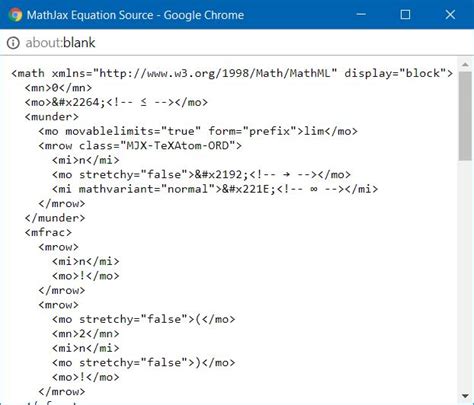Click the scrollbar down arrow
The height and width of the screenshot is (405, 474).
point(465,396)
